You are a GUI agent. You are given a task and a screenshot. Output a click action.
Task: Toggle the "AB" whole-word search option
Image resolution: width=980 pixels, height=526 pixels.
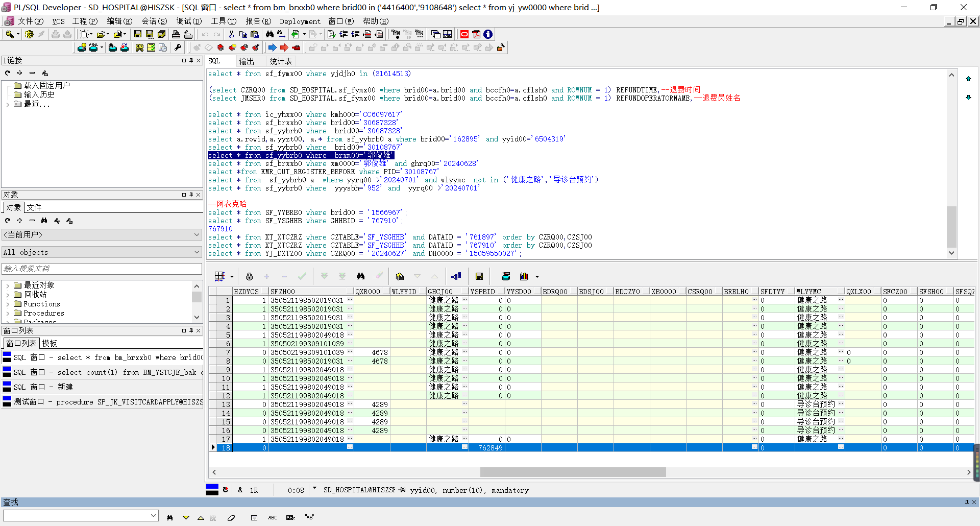click(x=309, y=517)
